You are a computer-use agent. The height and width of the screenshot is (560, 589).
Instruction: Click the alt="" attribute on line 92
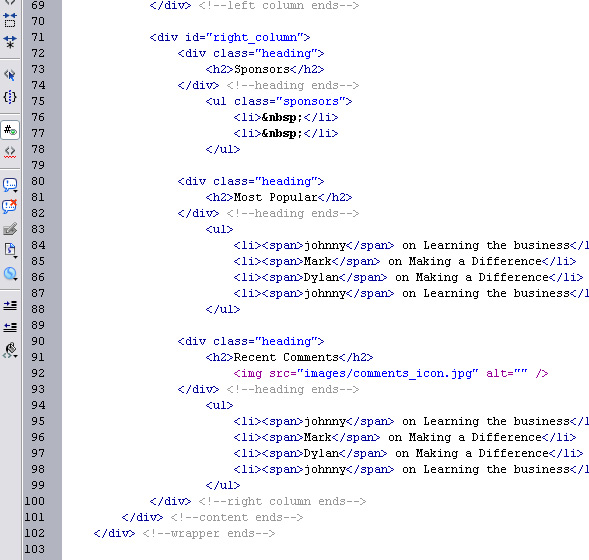pos(507,373)
